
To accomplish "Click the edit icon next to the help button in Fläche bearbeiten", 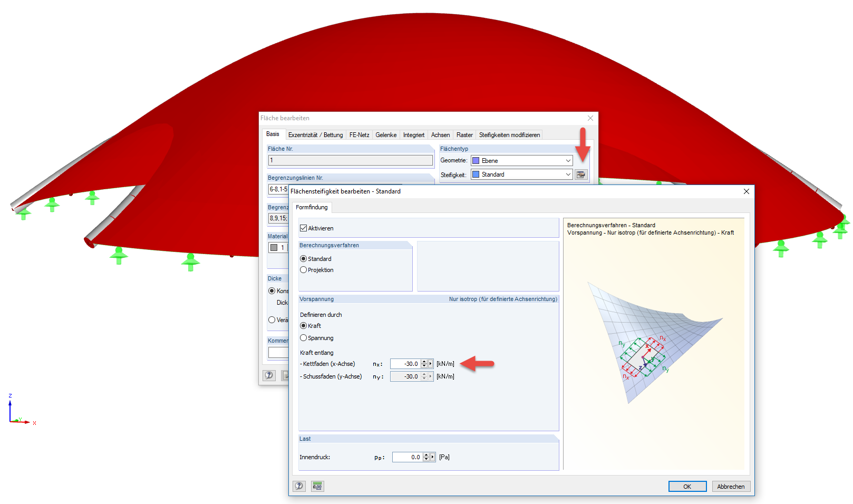I will 285,375.
